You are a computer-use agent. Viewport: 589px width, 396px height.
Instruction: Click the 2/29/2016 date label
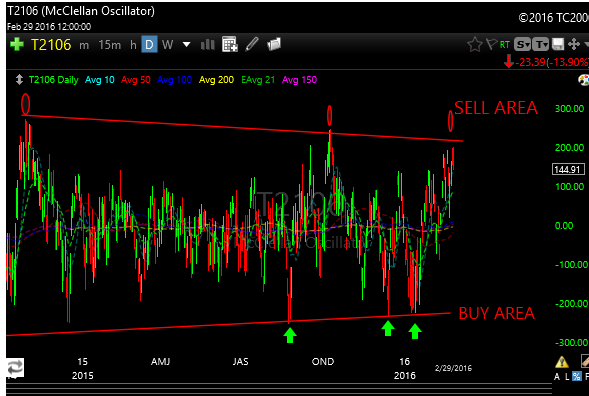coord(453,368)
